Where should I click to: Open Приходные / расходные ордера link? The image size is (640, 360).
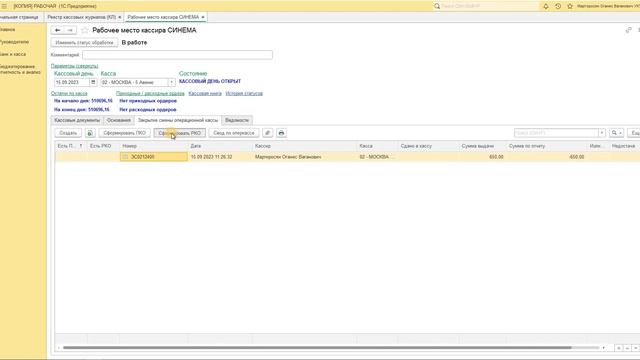tap(150, 93)
